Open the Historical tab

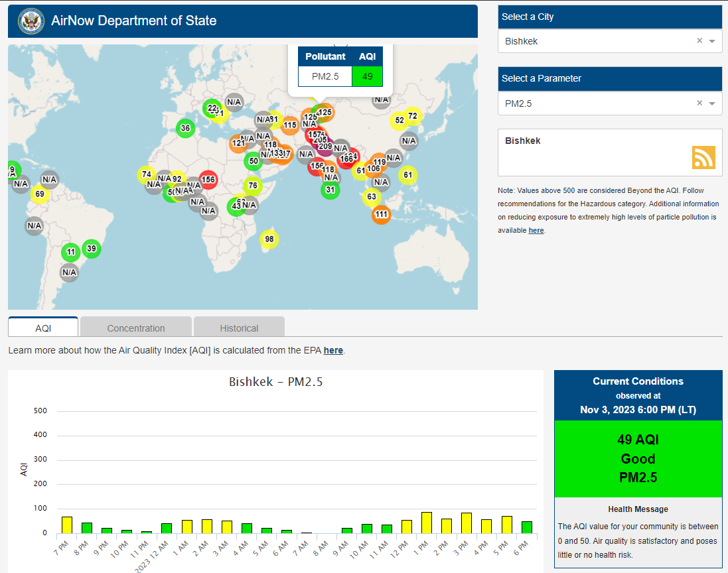click(239, 328)
